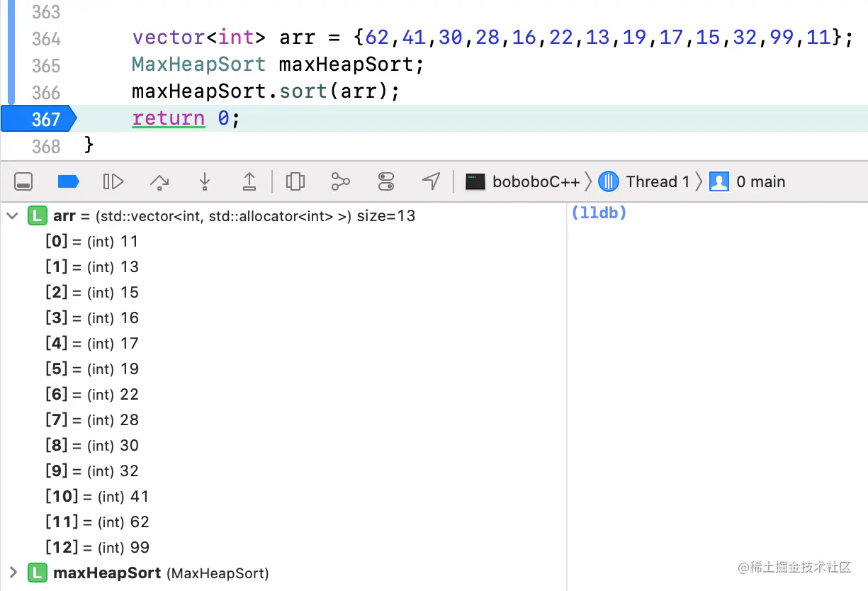Click 'MaxHeapSort maxHeapSort;' declaration line
This screenshot has width=868, height=591.
278,65
